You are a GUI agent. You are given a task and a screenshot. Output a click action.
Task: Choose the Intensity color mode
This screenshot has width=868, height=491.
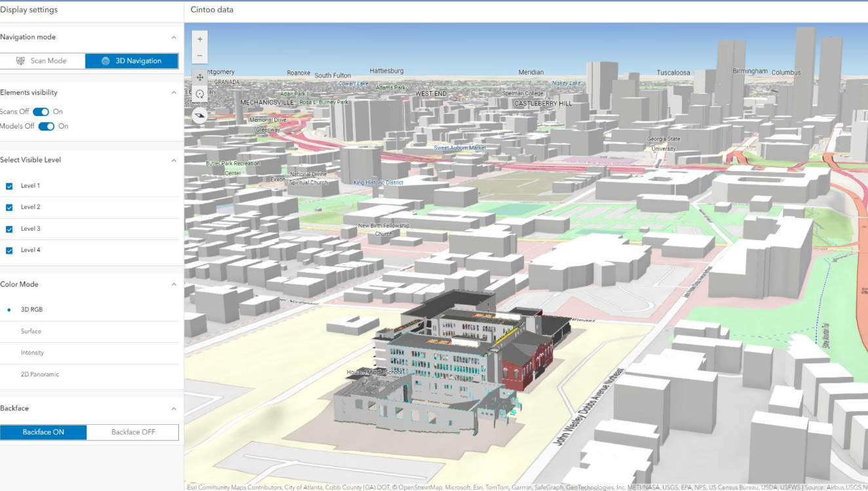coord(32,353)
